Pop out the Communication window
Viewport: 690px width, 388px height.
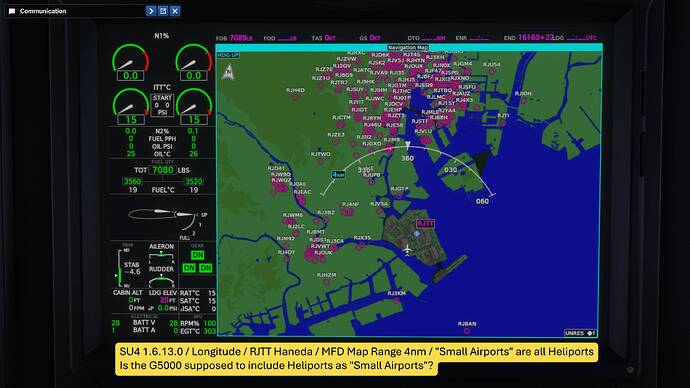(x=163, y=11)
